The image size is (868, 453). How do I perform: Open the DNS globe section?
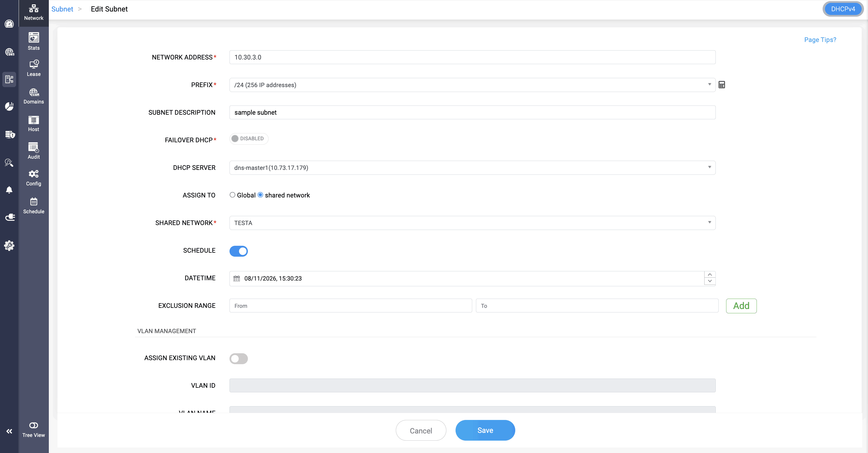point(9,52)
